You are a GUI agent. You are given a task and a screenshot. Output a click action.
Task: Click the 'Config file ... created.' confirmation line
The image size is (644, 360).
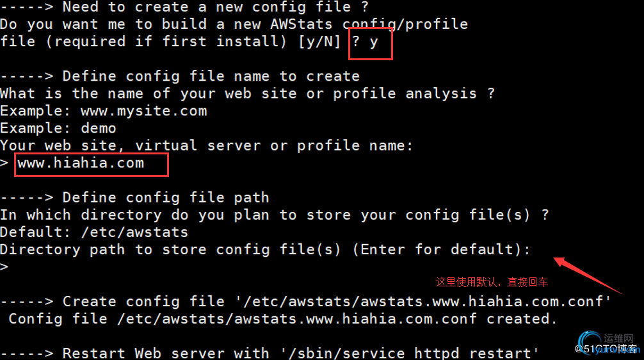click(282, 319)
